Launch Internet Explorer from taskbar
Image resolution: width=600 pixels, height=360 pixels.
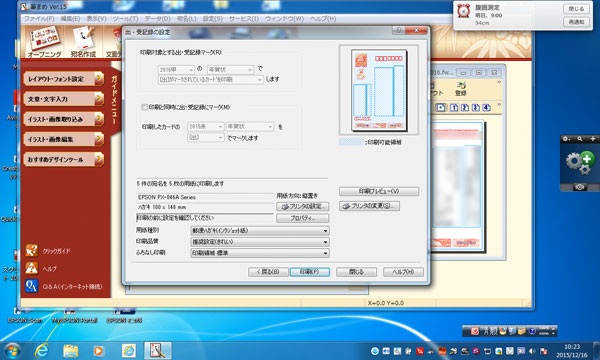[41, 350]
